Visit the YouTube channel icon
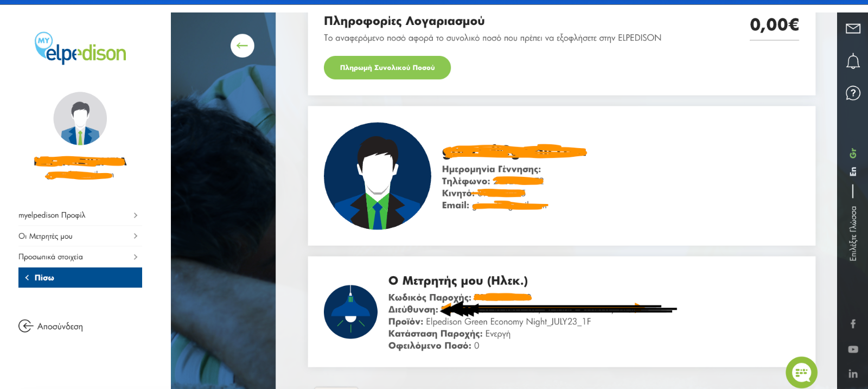 (853, 349)
